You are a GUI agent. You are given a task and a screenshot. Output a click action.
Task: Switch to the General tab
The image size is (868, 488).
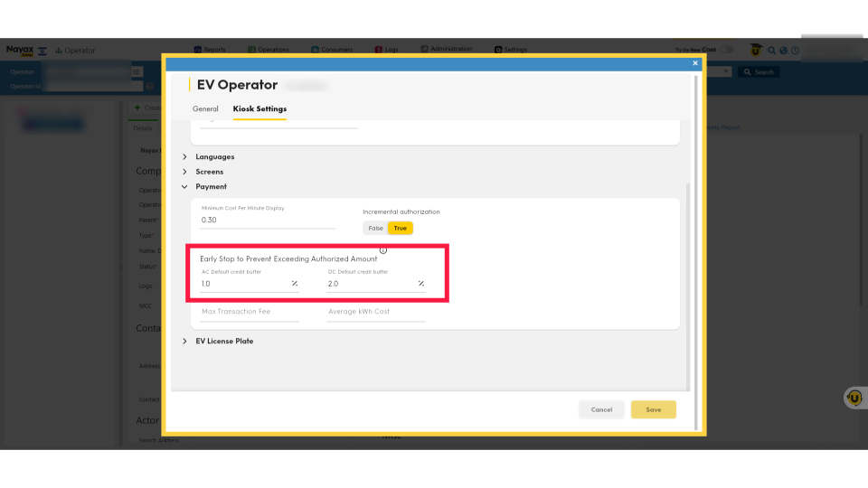(205, 109)
